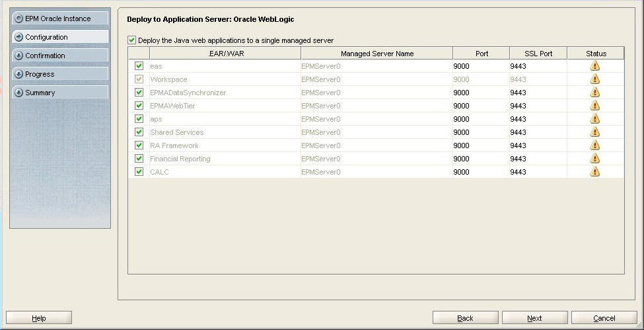Cancel the configuration wizard
Image resolution: width=644 pixels, height=330 pixels.
(x=604, y=318)
